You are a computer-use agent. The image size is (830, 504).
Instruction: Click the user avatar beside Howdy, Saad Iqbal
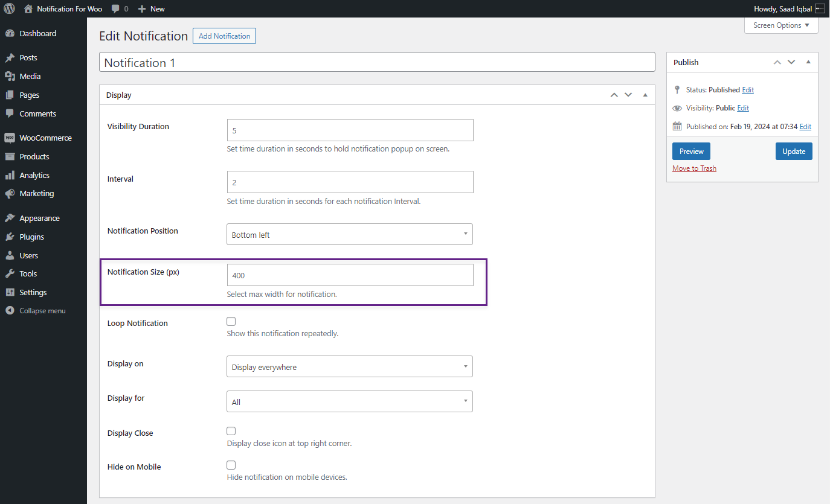click(820, 9)
